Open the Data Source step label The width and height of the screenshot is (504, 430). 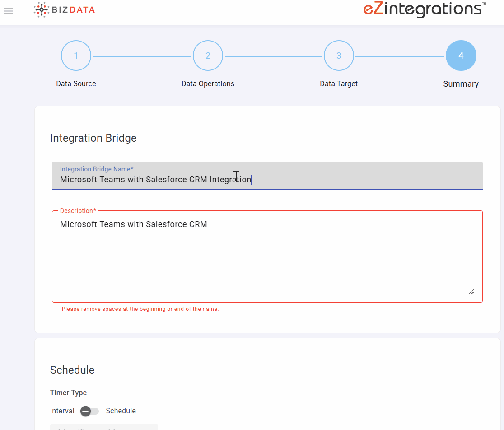76,84
